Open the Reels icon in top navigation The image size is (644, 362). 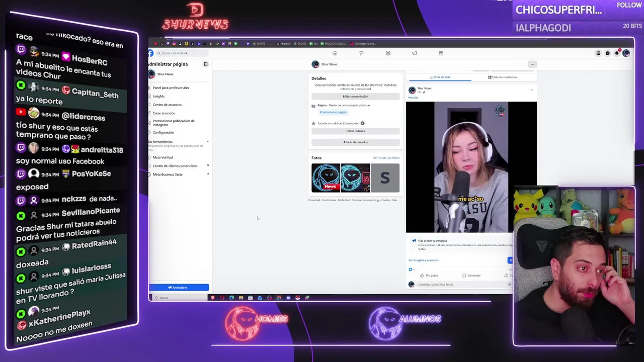tap(441, 53)
